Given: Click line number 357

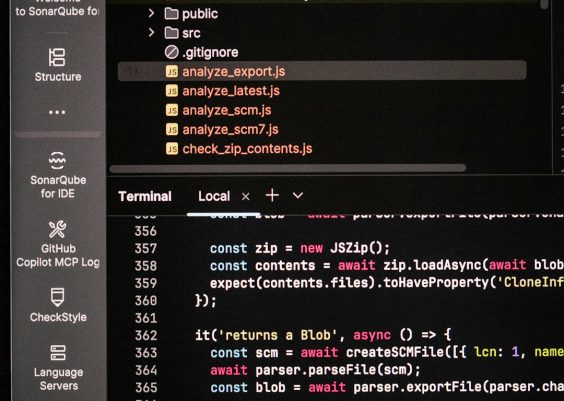Looking at the screenshot, I should click(146, 249).
